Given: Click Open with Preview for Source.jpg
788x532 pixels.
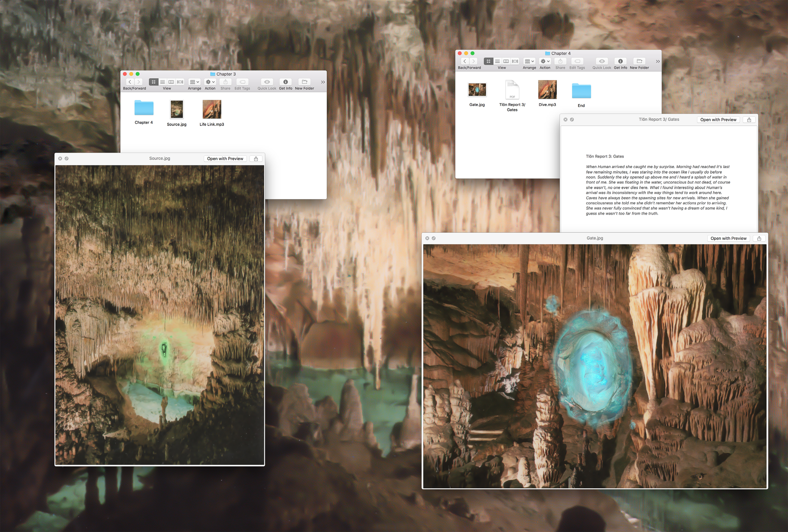Looking at the screenshot, I should coord(225,159).
